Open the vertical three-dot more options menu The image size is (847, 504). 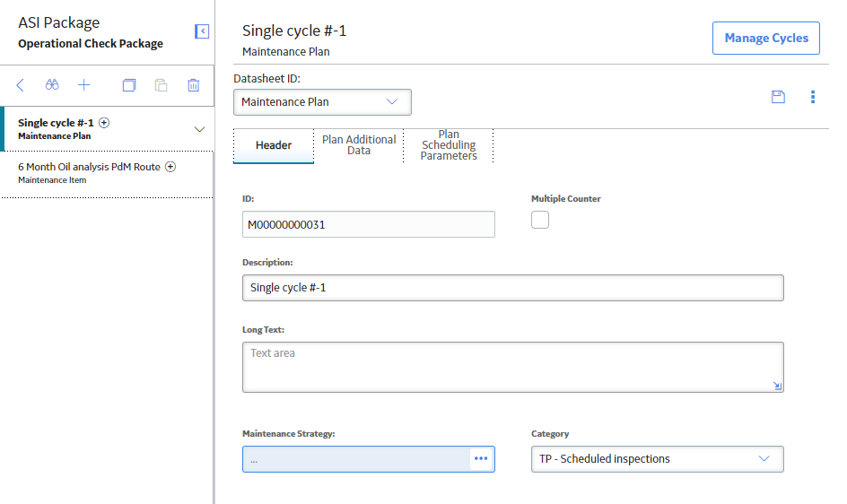pos(812,97)
